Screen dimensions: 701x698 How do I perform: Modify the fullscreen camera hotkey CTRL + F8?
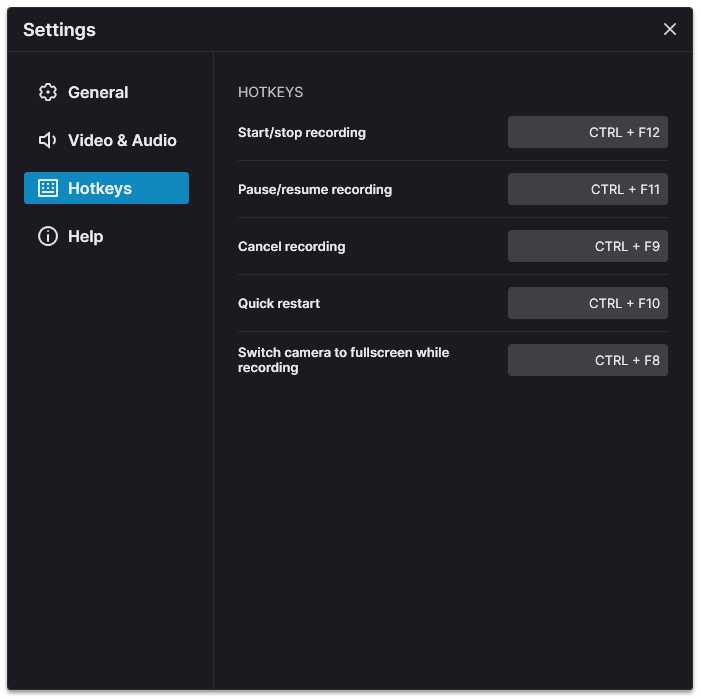[587, 360]
